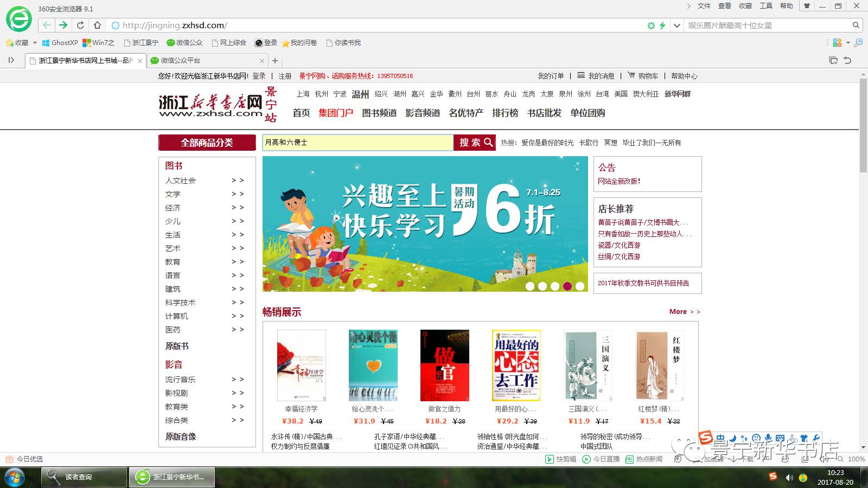Reload the current page
This screenshot has height=488, width=868.
tap(80, 25)
